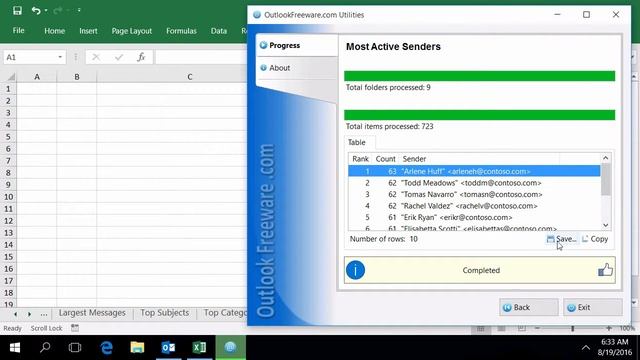This screenshot has height=360, width=640.
Task: Show hidden system tray icons chevron
Action: click(586, 348)
